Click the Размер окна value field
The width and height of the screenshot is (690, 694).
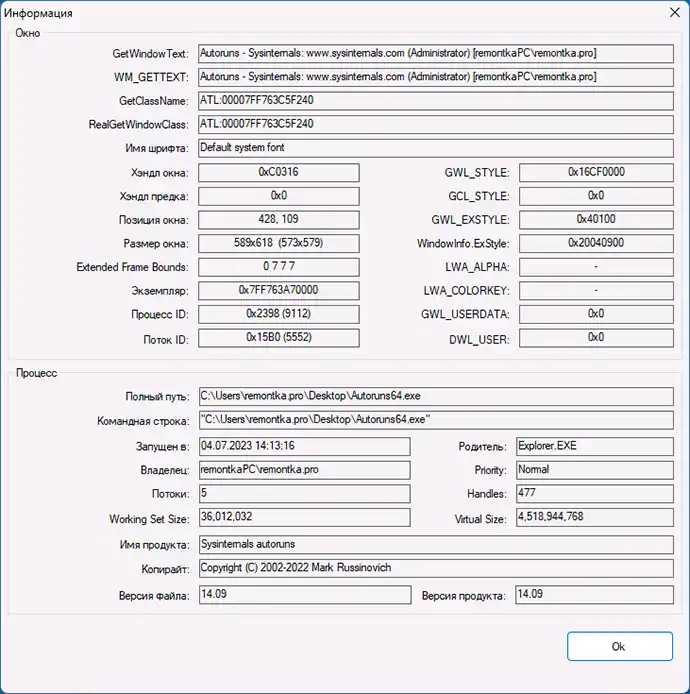278,243
